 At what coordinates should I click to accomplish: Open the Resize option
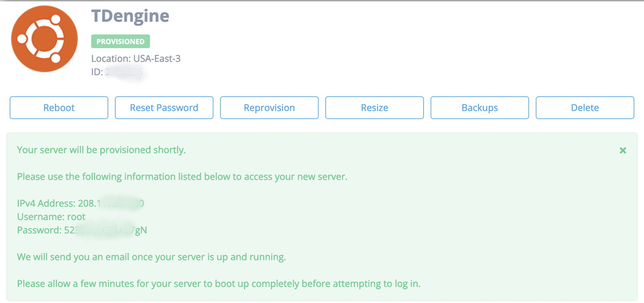coord(374,108)
